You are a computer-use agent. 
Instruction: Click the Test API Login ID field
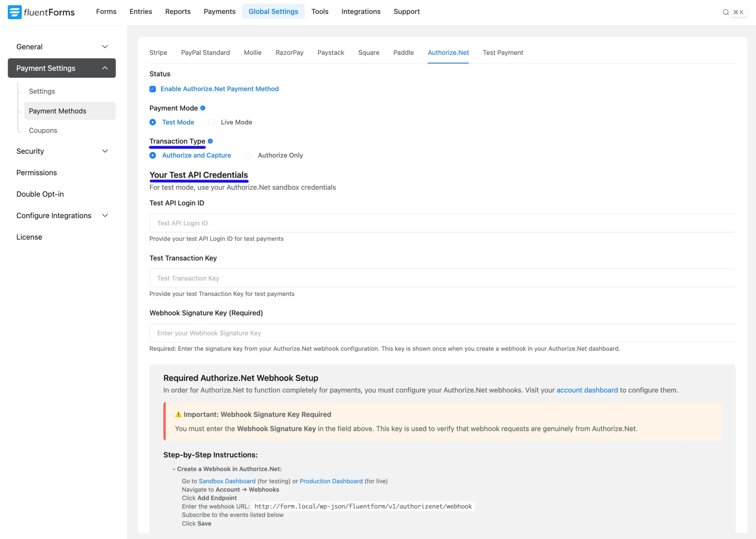coord(442,223)
